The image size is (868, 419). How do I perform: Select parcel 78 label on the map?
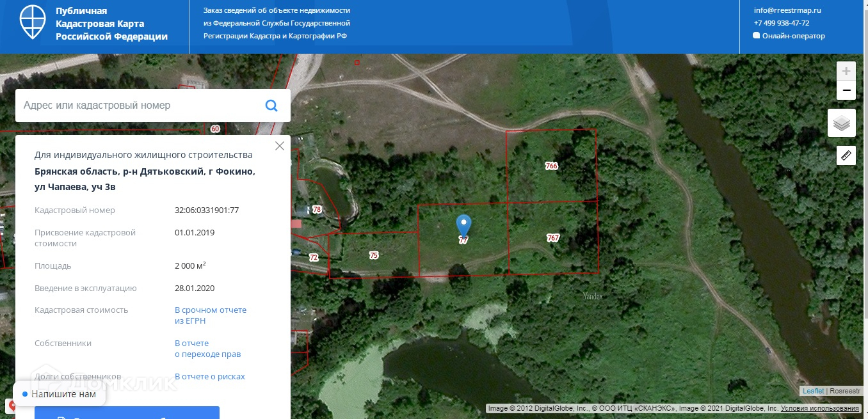[x=317, y=210]
